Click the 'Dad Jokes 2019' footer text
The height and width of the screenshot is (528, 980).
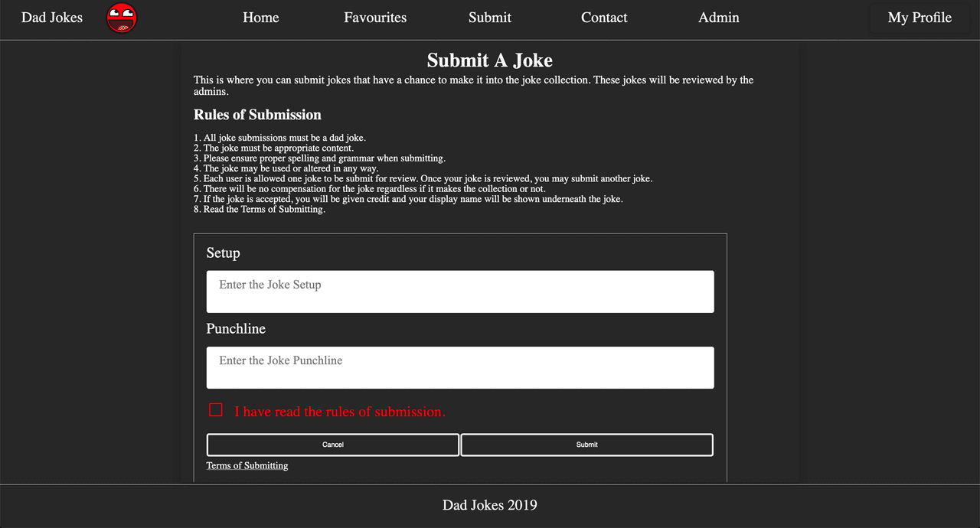click(x=490, y=505)
